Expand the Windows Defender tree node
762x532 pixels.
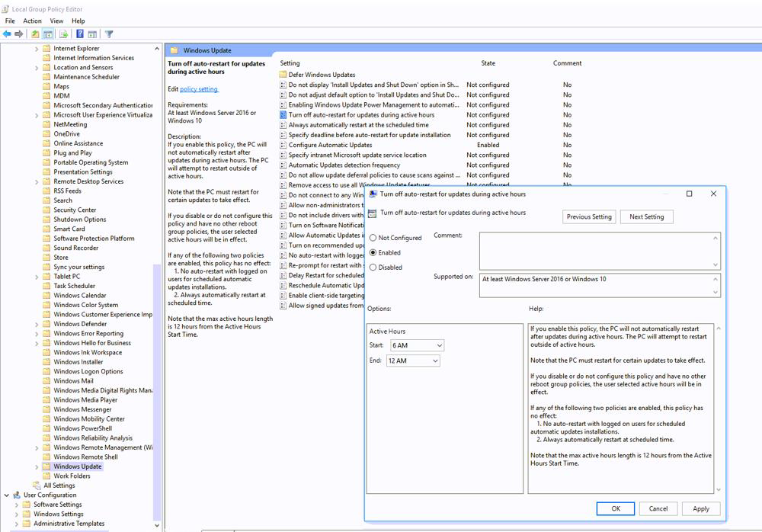pyautogui.click(x=37, y=324)
